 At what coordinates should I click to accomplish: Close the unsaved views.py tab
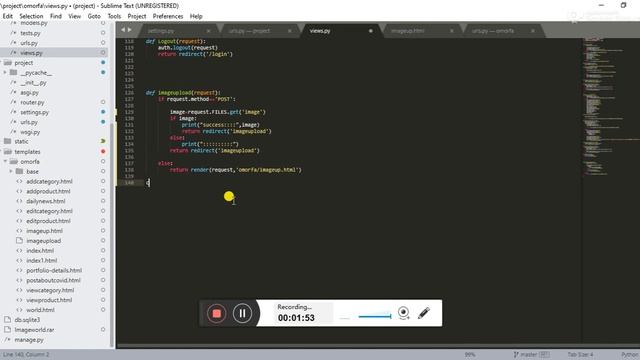[371, 31]
